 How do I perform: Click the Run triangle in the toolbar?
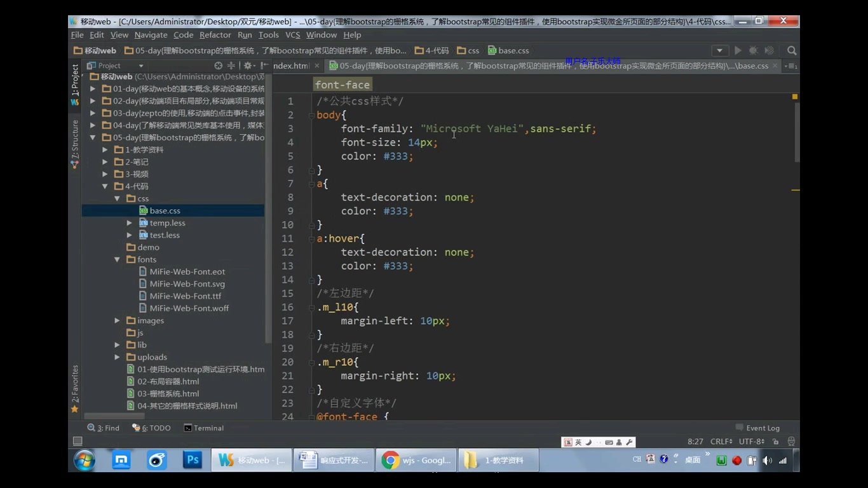[738, 50]
